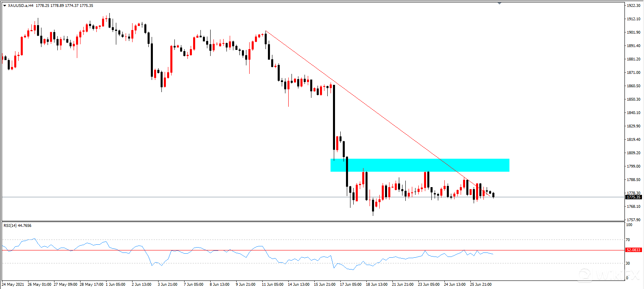Viewport: 644px width, 289px height.
Task: Click the 17 Jun 05:00 time label
Action: point(350,285)
